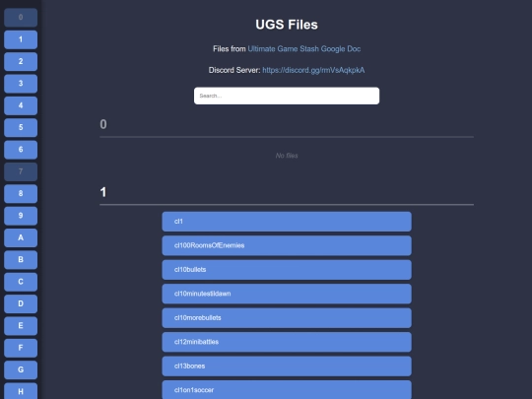Jump to section 8 in sidebar
Viewport: 532px width, 399px height.
21,194
